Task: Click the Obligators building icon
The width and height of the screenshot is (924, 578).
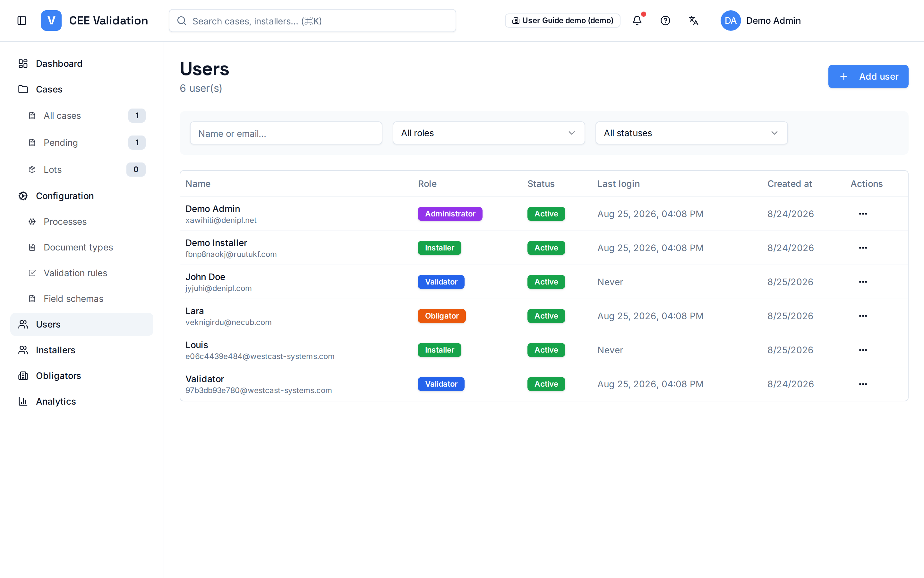Action: point(23,376)
